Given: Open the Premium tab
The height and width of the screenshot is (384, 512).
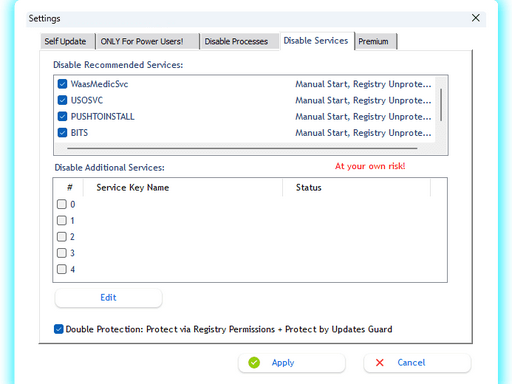Looking at the screenshot, I should 376,41.
